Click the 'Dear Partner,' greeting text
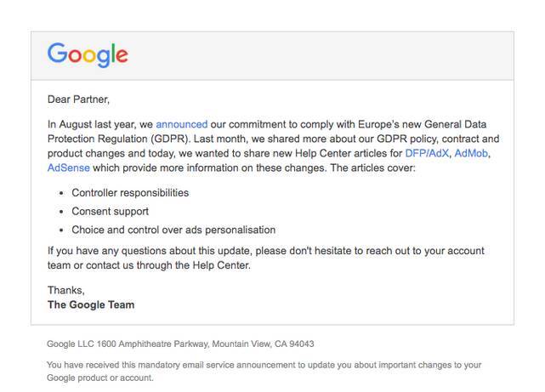 [78, 99]
